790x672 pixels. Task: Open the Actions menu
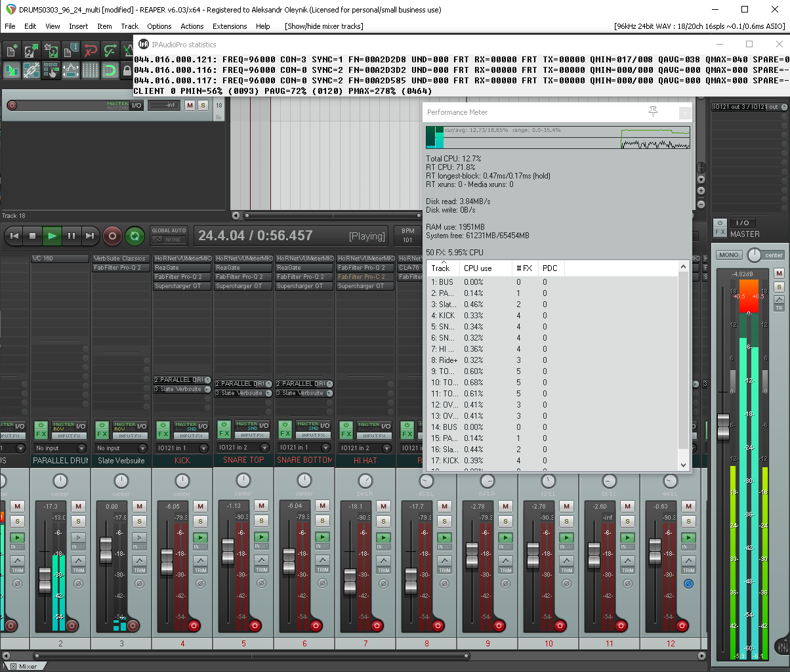pyautogui.click(x=192, y=26)
